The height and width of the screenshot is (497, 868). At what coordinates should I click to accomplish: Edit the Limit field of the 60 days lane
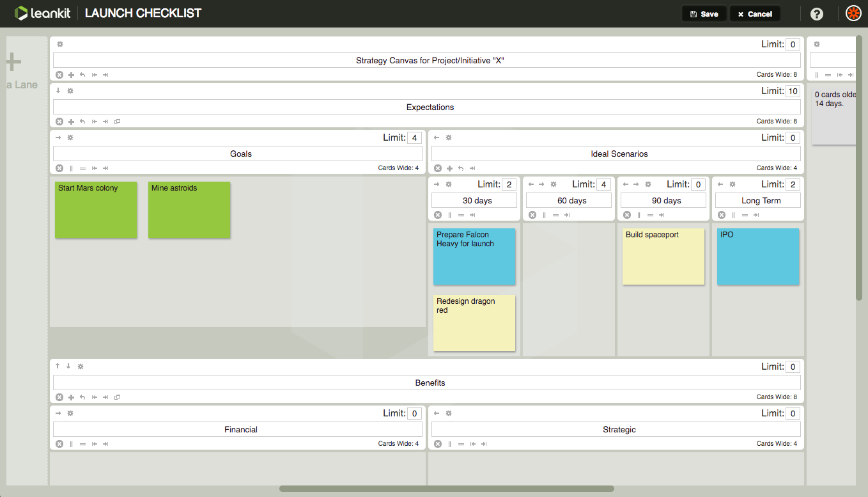click(603, 184)
